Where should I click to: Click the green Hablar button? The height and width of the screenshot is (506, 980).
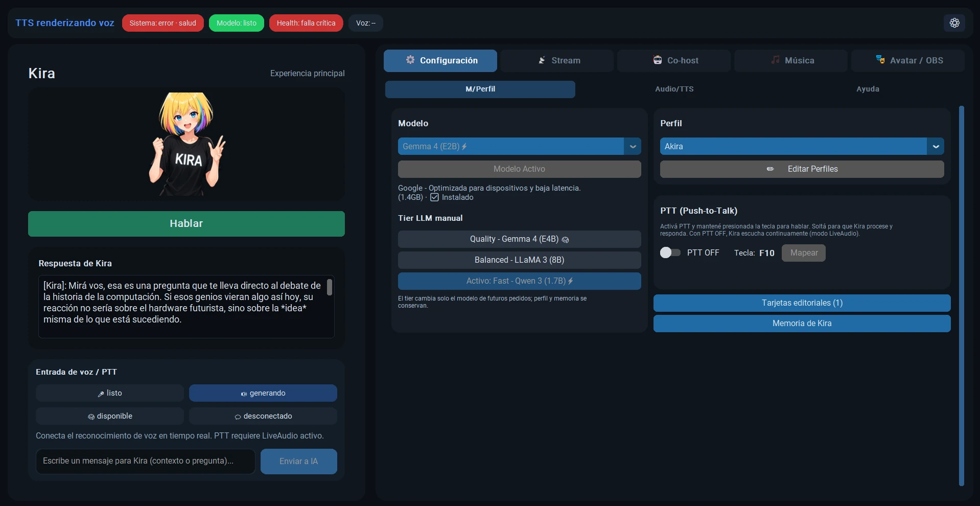(x=186, y=224)
